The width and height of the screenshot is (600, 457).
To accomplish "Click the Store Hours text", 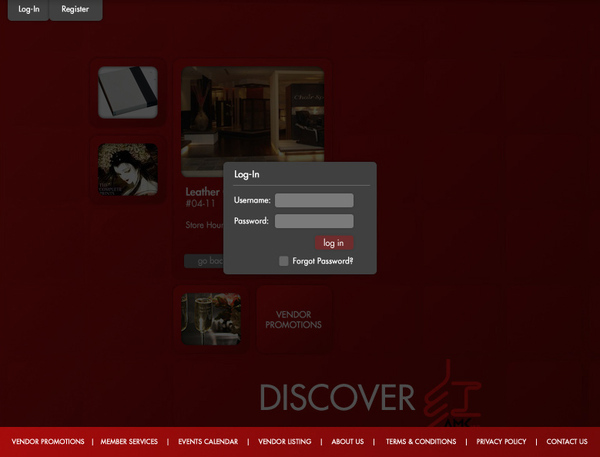I will 204,225.
